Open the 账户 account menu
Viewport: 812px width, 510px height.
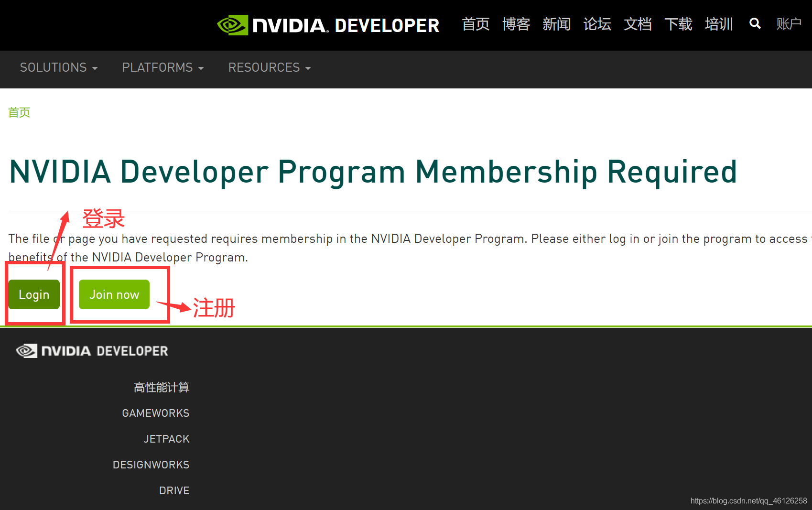(x=789, y=24)
